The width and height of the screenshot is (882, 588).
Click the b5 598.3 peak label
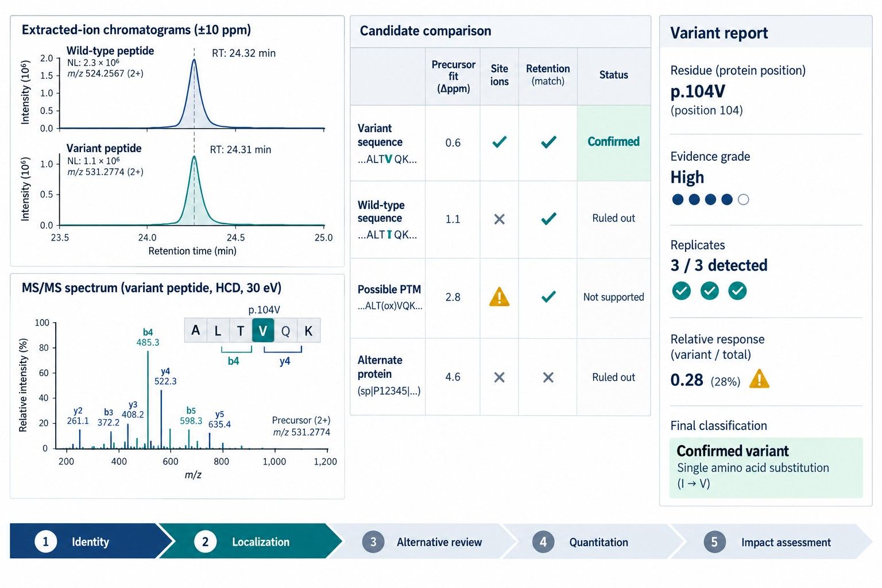tap(191, 416)
